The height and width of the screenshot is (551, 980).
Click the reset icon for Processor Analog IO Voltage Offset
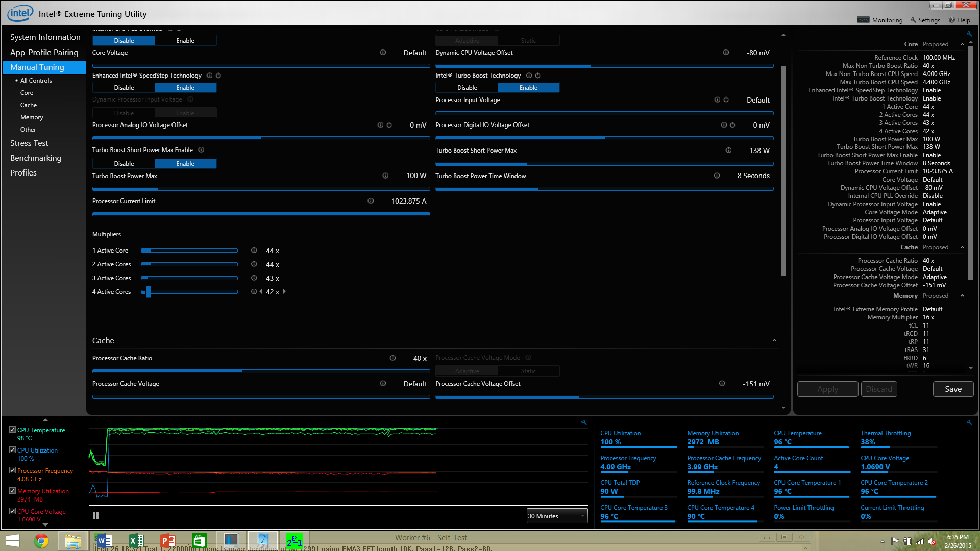[389, 125]
